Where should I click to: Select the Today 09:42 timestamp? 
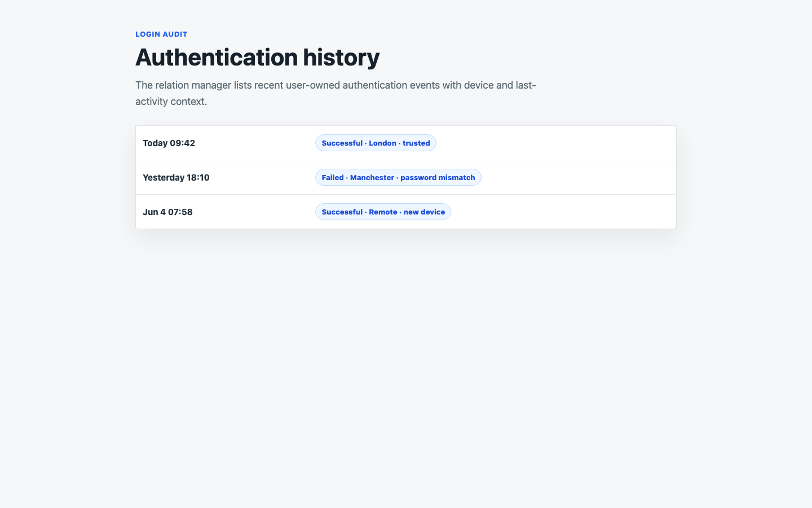(169, 143)
